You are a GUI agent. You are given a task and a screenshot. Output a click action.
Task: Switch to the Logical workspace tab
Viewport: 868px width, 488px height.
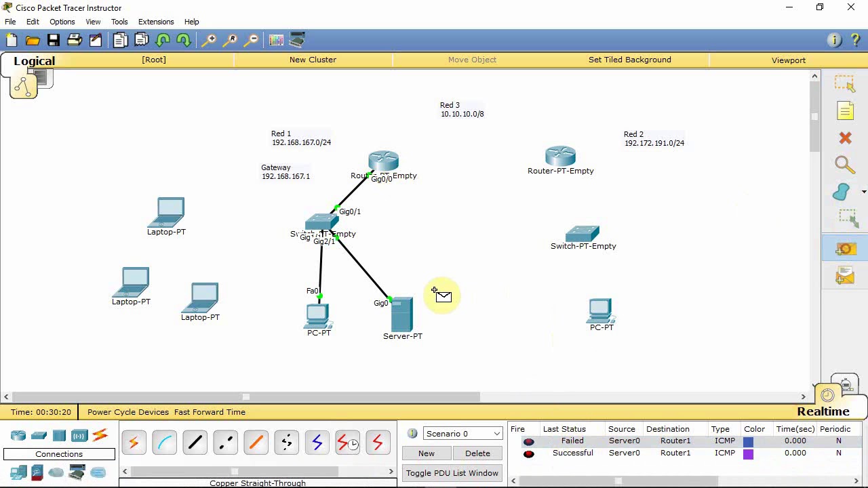pyautogui.click(x=34, y=61)
